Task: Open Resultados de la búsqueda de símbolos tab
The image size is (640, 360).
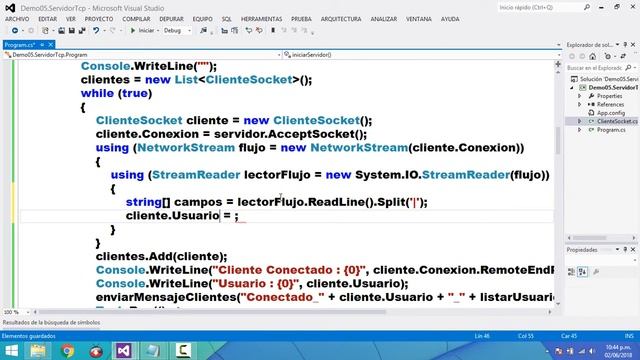Action: [51, 323]
